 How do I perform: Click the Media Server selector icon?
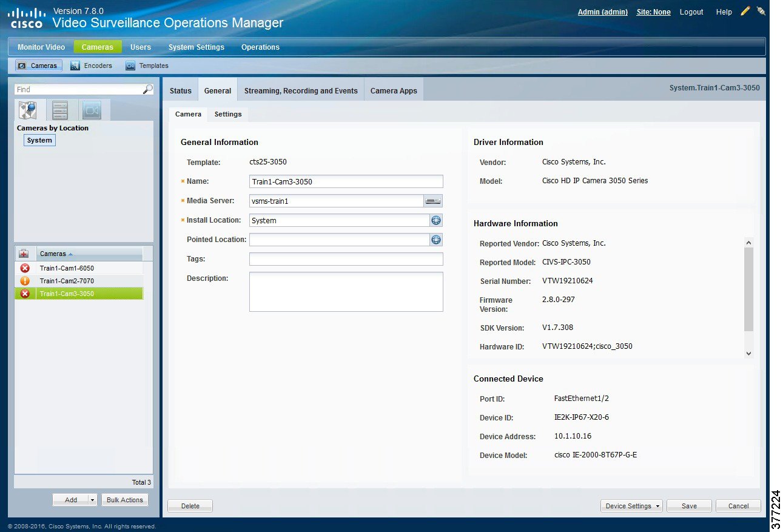(x=433, y=201)
